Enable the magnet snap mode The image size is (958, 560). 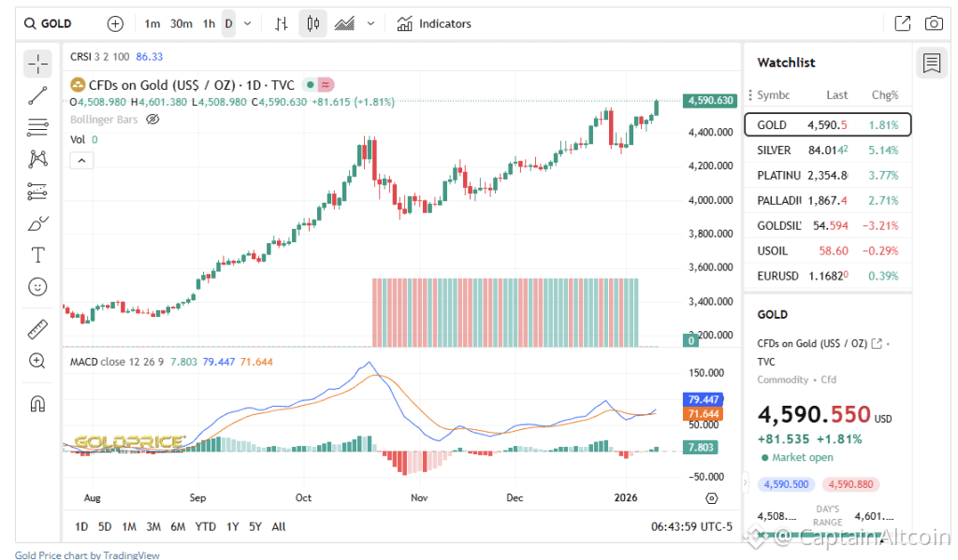tap(38, 404)
